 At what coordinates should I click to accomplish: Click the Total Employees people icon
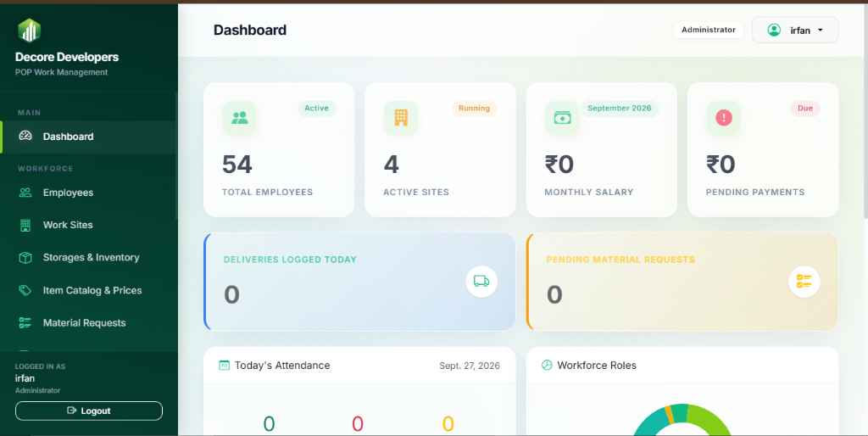[x=240, y=117]
